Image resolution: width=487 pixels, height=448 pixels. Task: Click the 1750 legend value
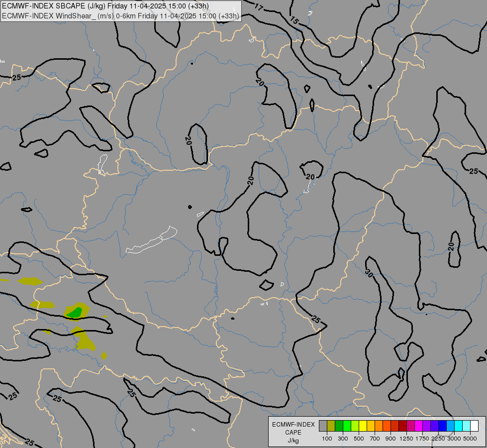pos(422,439)
